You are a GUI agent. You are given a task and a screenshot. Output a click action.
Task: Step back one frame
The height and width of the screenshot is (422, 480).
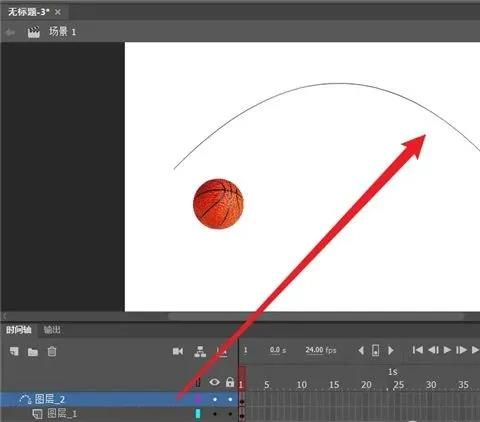433,350
